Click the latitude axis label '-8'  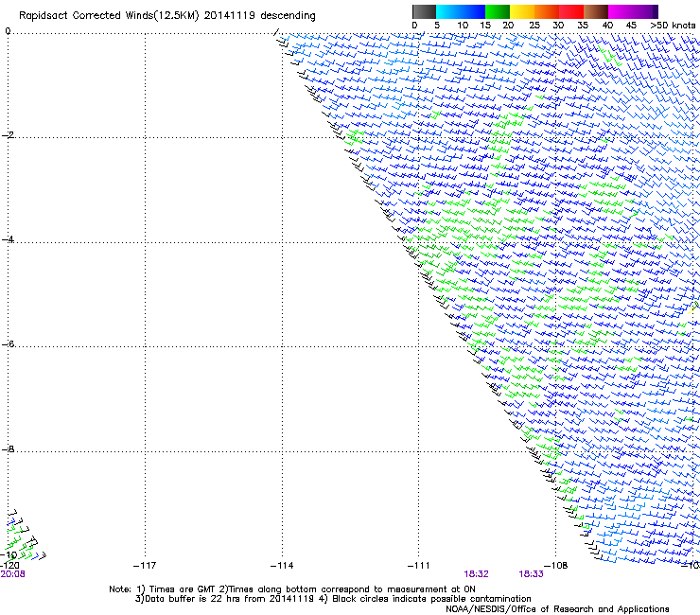[x=8, y=448]
